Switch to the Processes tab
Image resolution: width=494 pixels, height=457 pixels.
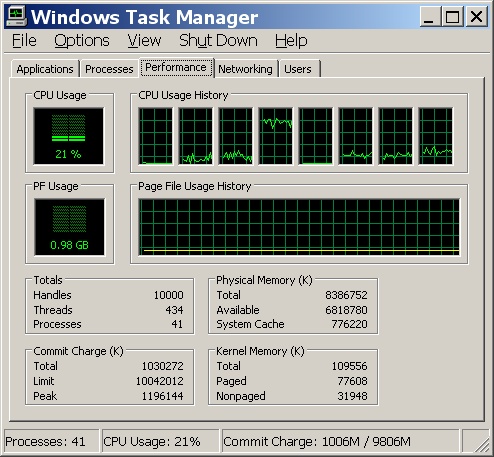point(109,69)
